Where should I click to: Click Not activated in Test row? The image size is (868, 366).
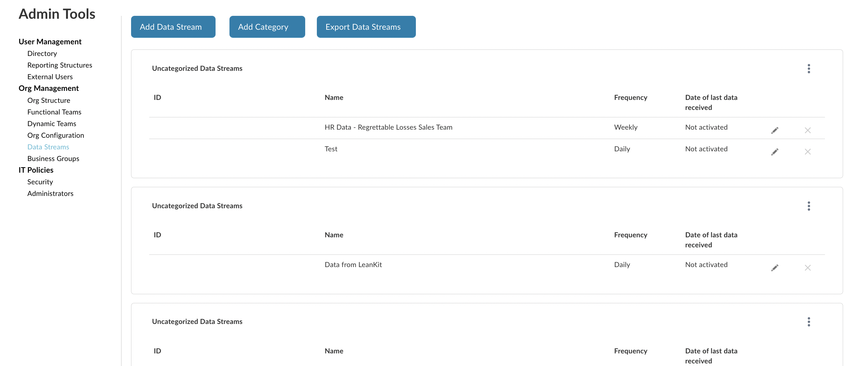706,149
